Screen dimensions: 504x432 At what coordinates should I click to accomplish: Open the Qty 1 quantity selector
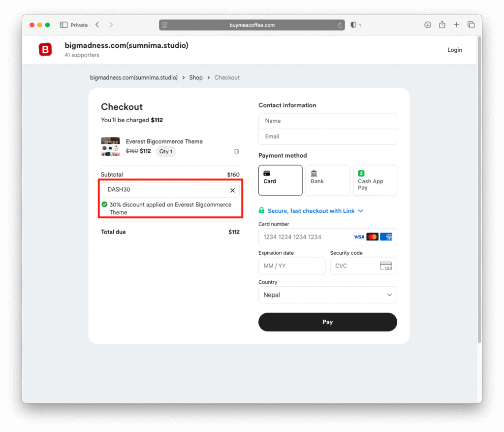tap(166, 152)
